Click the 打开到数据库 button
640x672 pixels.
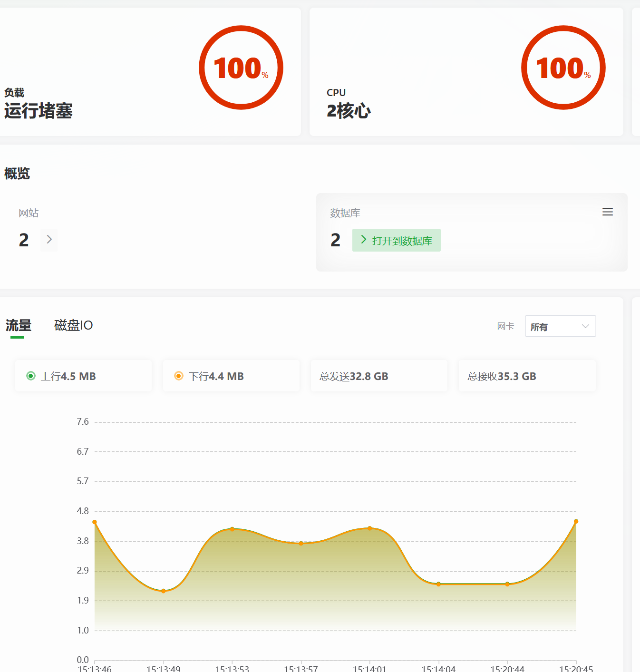click(397, 240)
